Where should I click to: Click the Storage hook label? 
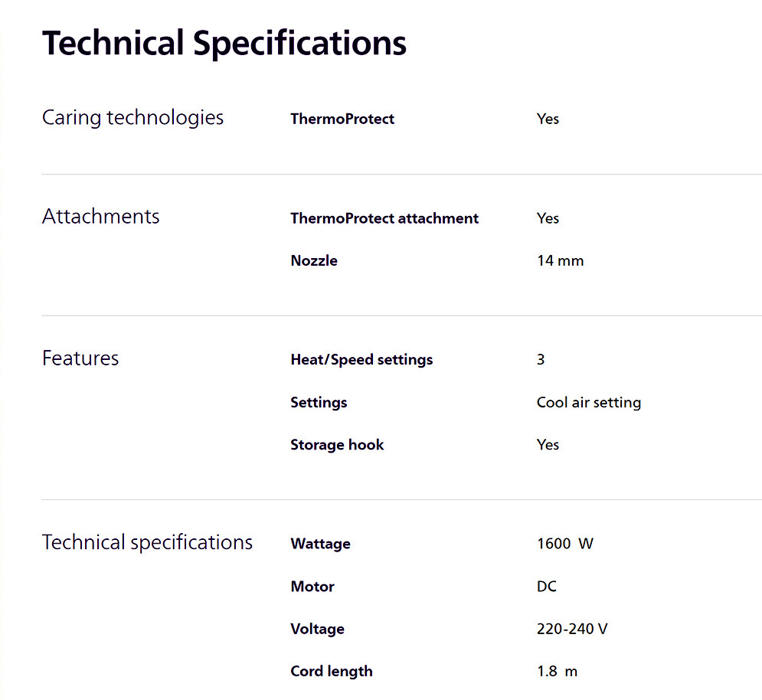click(337, 445)
